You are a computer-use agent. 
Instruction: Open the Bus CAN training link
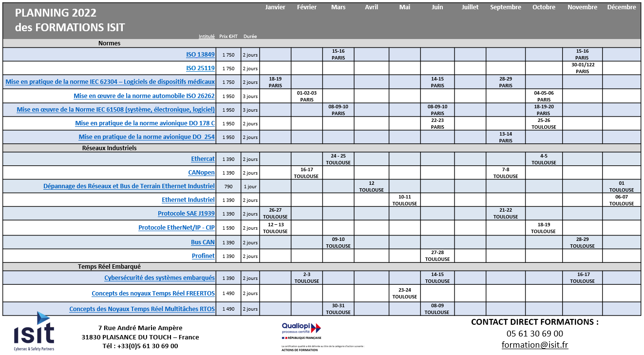(203, 242)
